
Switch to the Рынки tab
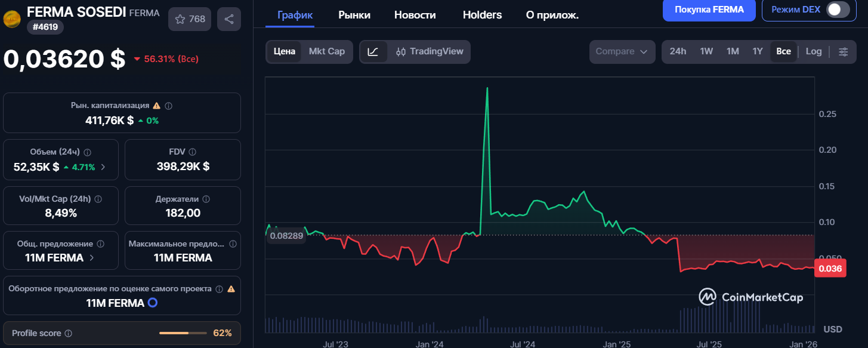tap(354, 15)
